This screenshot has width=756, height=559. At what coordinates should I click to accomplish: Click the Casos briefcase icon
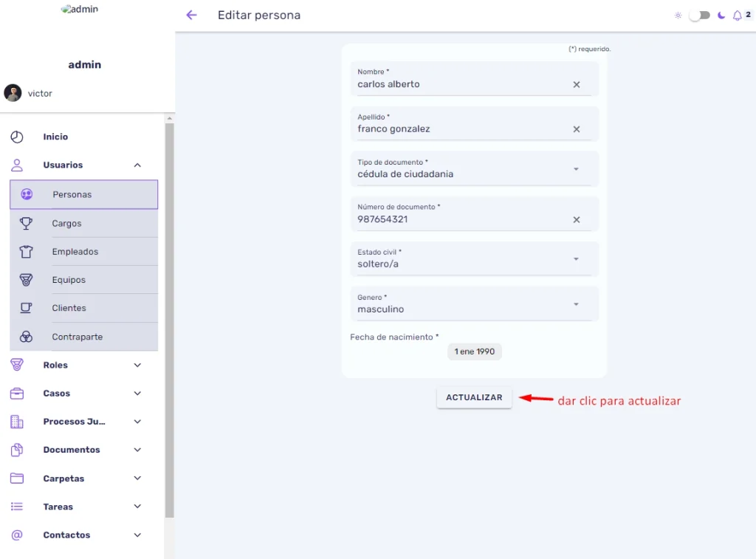click(x=17, y=394)
